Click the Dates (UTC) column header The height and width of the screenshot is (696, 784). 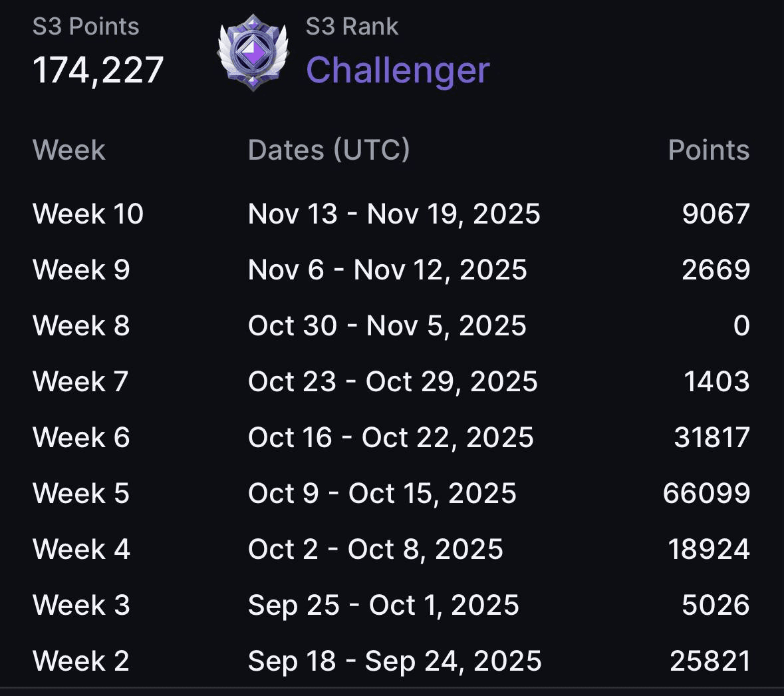(x=328, y=150)
